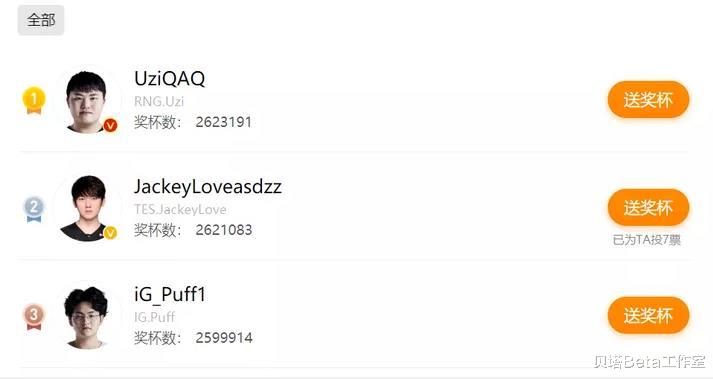Click the JackeyLoveasdzz username
Screen dimensions: 713x379
[x=208, y=187]
